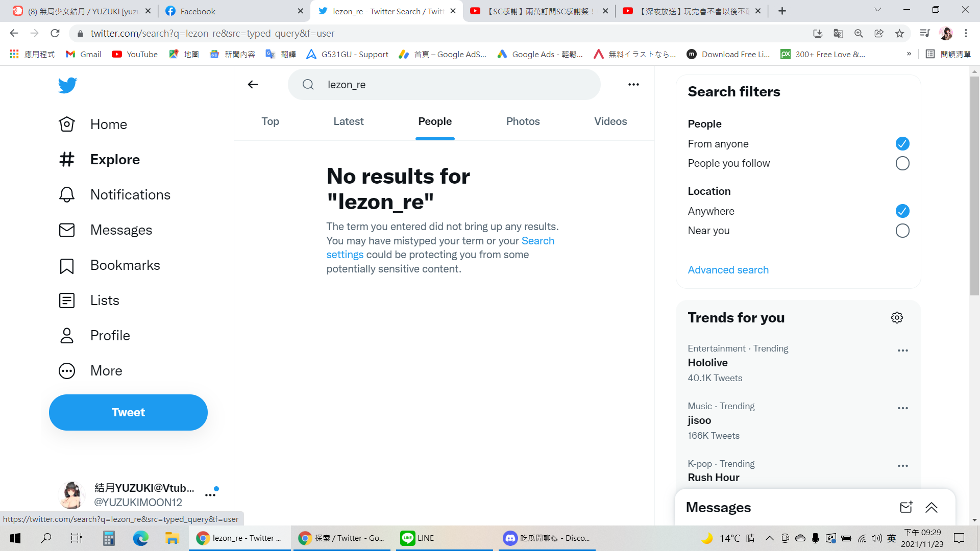Click the blue Tweet button
980x551 pixels.
coord(128,412)
